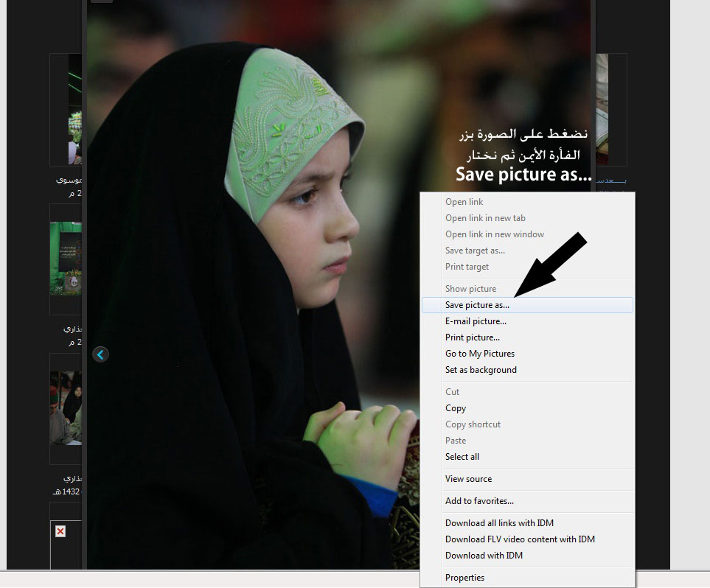Open Go to My Pictures
This screenshot has height=588, width=710.
[x=479, y=353]
